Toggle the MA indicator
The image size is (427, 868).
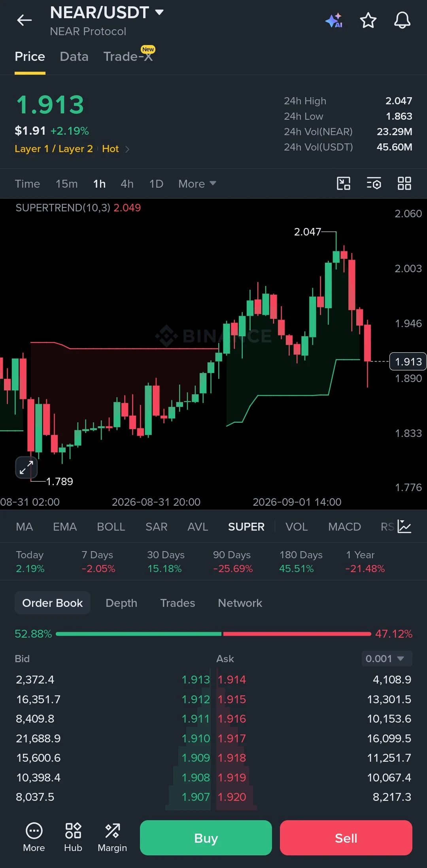[25, 527]
